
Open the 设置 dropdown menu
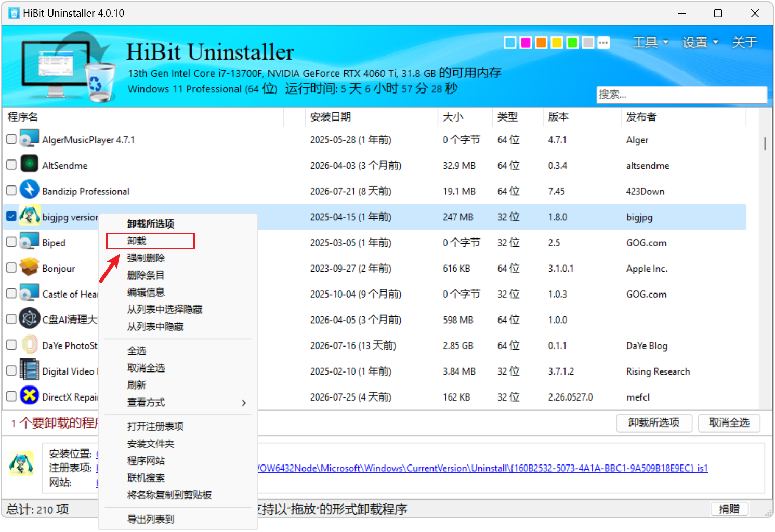[700, 42]
